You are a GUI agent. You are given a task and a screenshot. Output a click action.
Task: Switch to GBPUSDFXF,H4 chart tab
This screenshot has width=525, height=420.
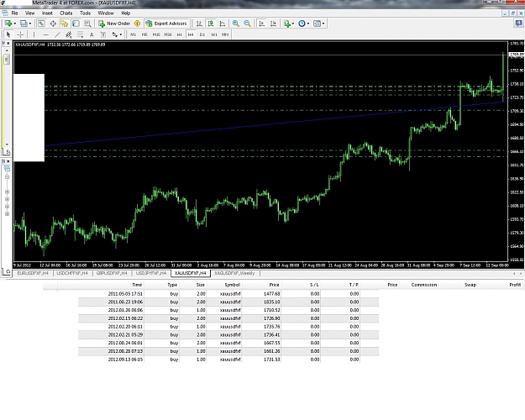(x=112, y=273)
